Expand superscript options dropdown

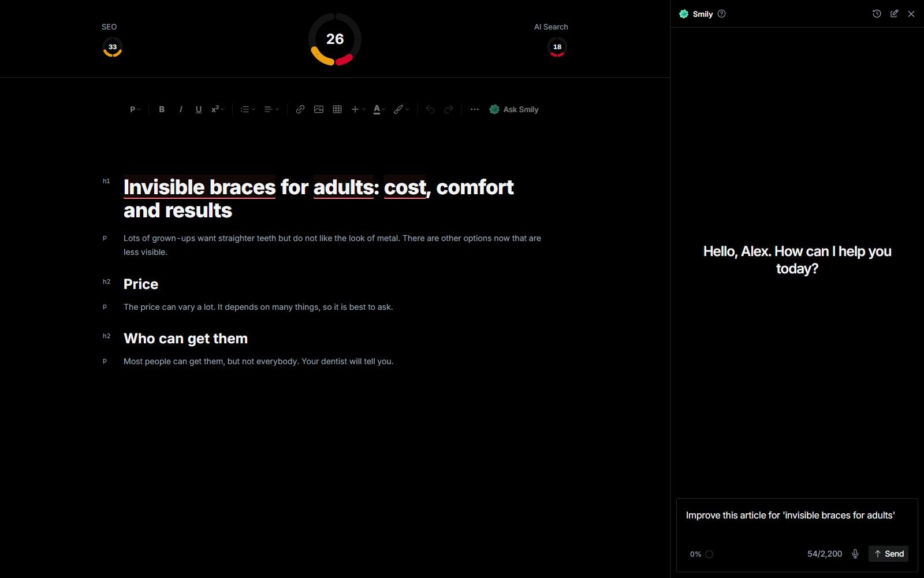point(218,109)
